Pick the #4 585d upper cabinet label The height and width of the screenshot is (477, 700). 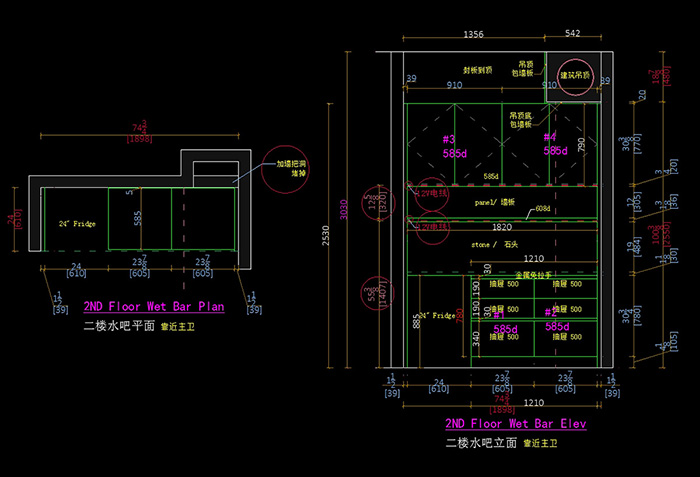(x=555, y=144)
